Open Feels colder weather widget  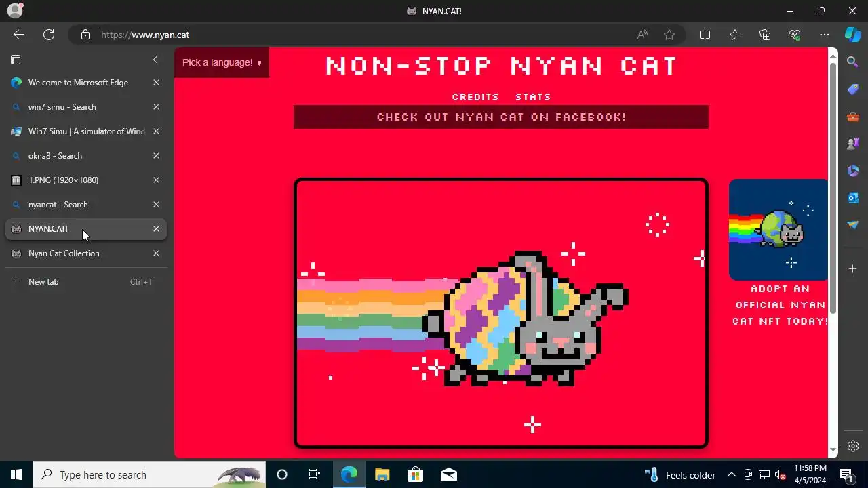point(680,474)
